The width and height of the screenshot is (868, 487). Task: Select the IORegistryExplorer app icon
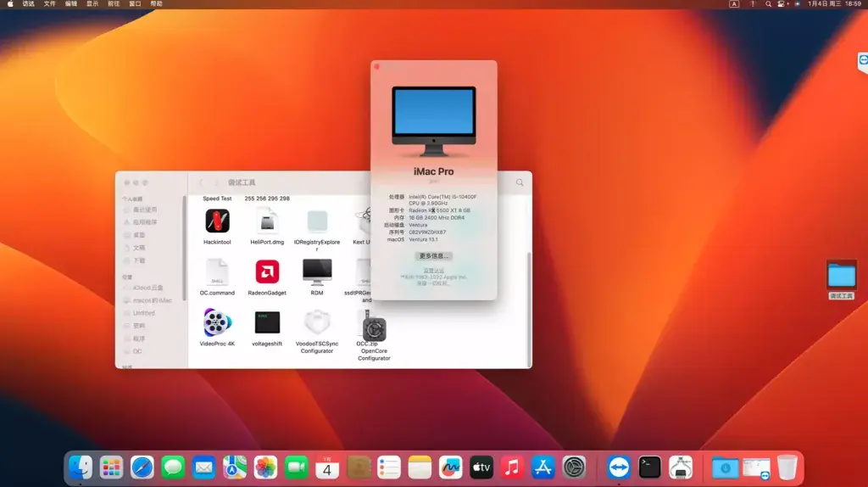point(317,221)
